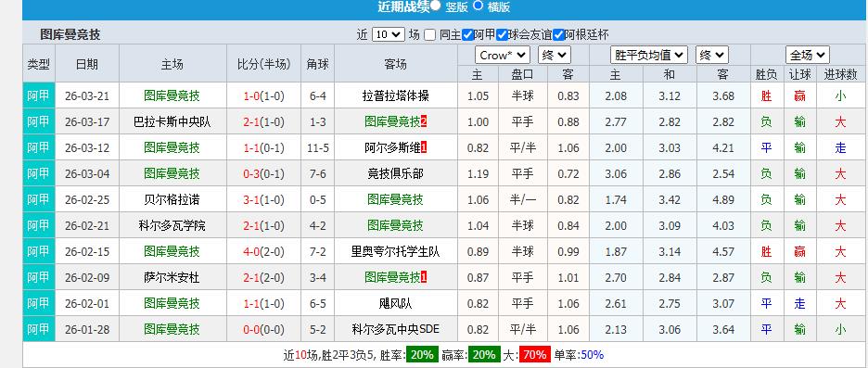The image size is (868, 368).
Task: Click the 进球数 column header
Action: pos(840,75)
